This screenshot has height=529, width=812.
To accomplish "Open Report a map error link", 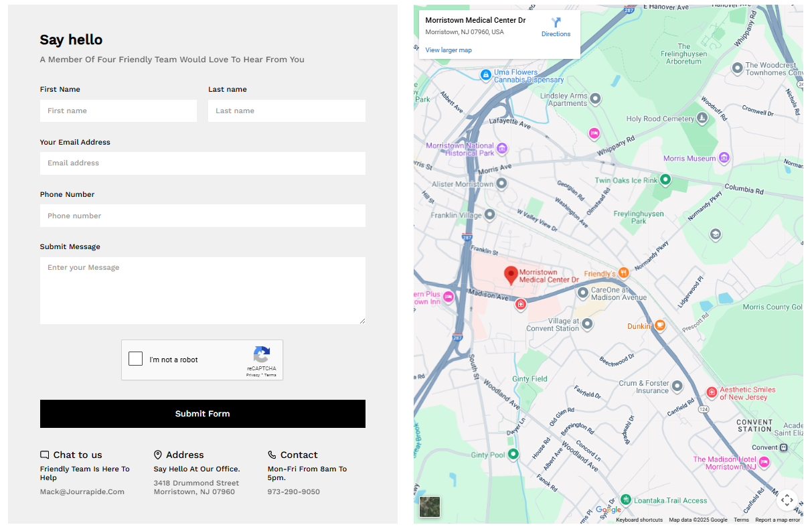I will (777, 520).
